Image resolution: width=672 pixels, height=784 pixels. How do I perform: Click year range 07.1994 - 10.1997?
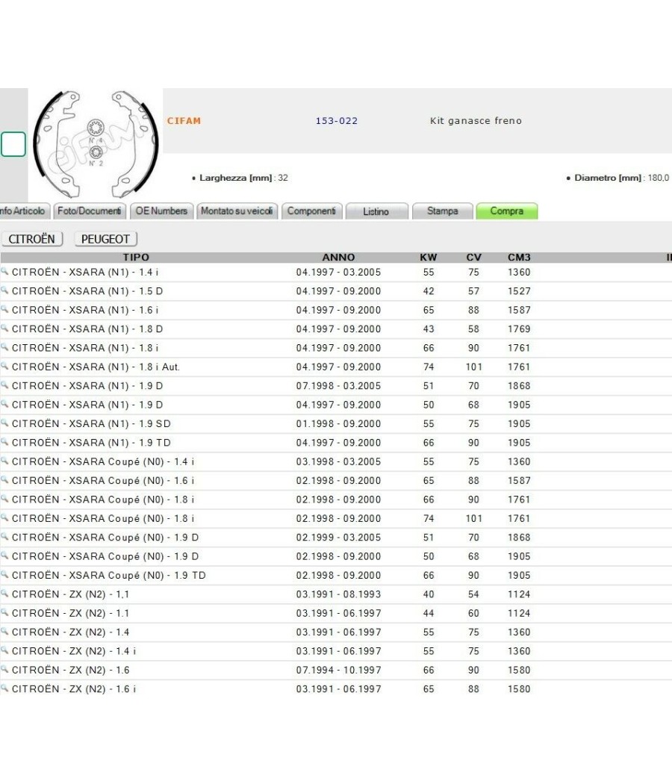338,671
